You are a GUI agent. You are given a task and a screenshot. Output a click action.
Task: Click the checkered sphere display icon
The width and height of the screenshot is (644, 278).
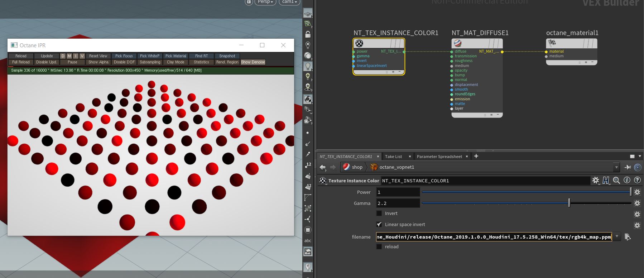point(308,99)
